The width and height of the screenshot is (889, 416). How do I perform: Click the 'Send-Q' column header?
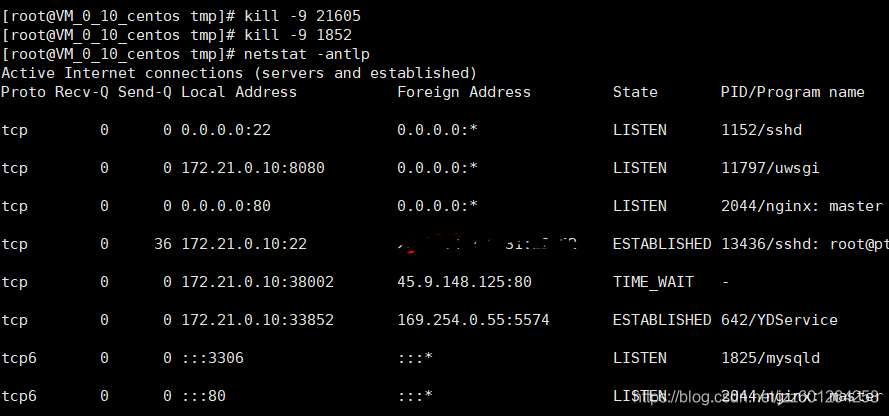coord(145,92)
